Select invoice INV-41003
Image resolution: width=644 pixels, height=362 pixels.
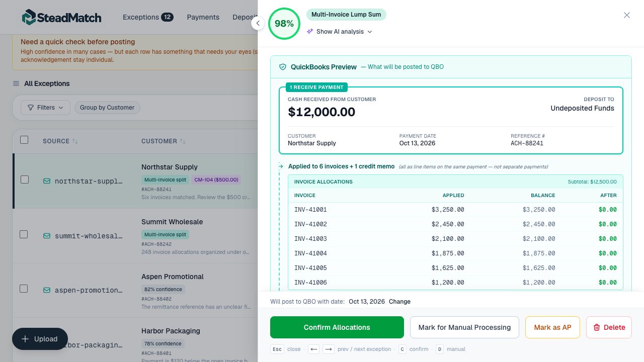[x=455, y=239]
